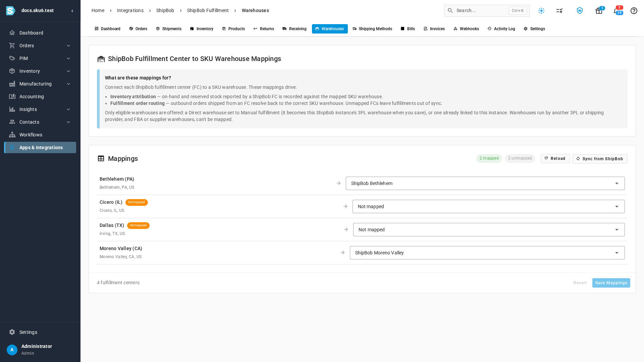Collapse sidebar with the left chevron
The width and height of the screenshot is (644, 362).
click(72, 11)
